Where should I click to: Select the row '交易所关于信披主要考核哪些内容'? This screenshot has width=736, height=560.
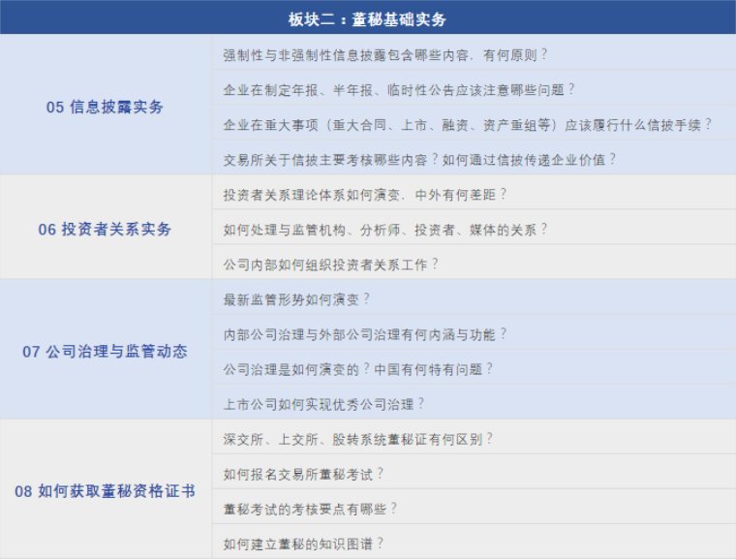[419, 159]
